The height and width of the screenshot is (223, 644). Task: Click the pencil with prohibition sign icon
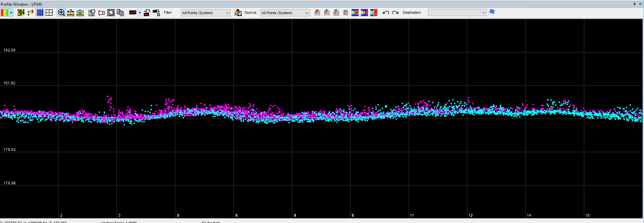[x=238, y=13]
